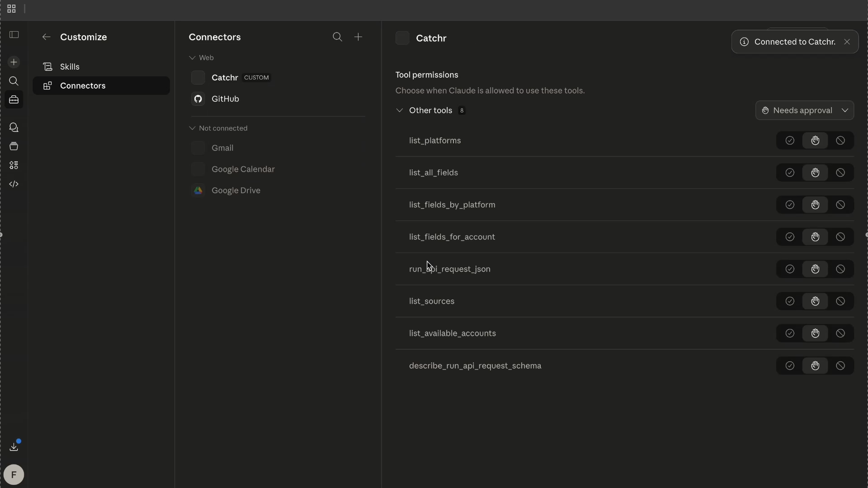Open the profile menu via the F avatar
Screen dimensions: 868x488
click(x=14, y=474)
